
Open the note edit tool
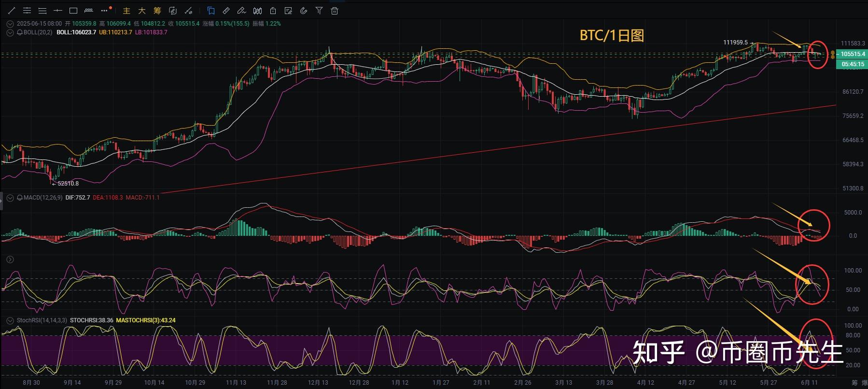click(288, 11)
